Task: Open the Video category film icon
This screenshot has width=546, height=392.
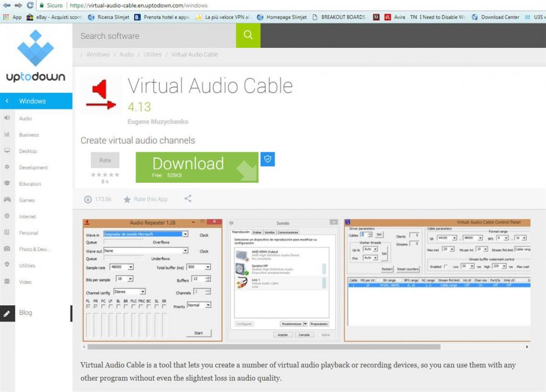Action: 7,281
